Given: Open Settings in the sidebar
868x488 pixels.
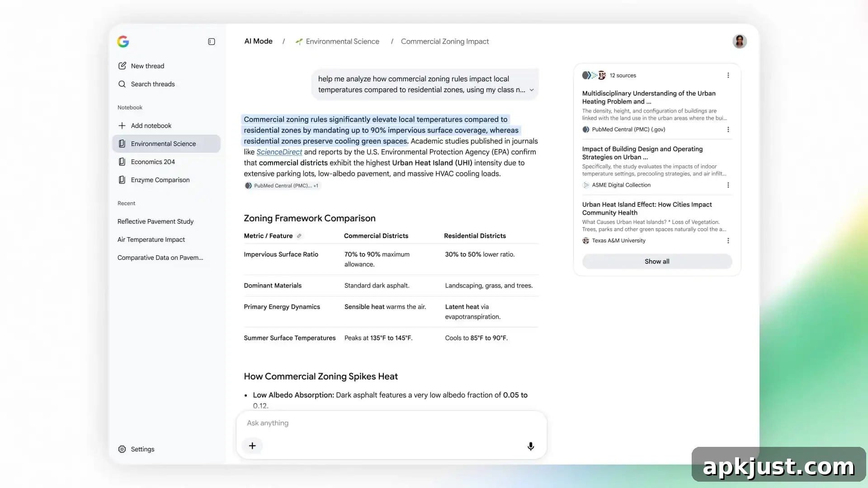Looking at the screenshot, I should [x=136, y=449].
